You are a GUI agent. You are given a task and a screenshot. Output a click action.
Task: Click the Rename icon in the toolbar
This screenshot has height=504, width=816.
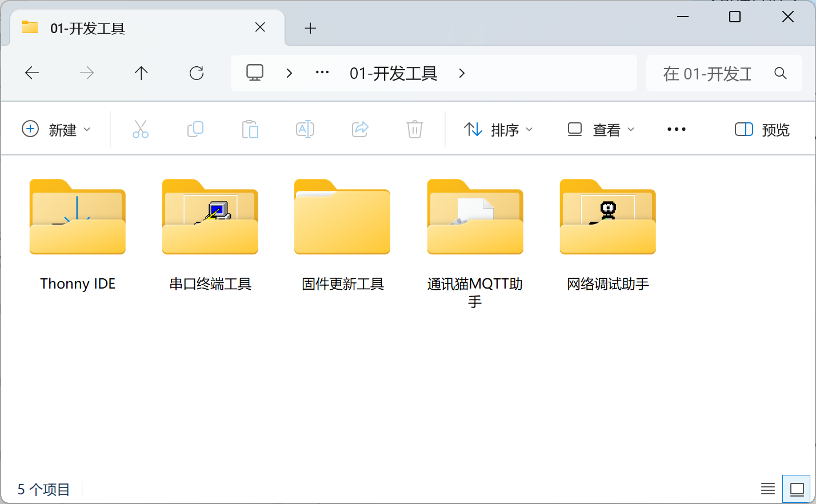click(305, 129)
